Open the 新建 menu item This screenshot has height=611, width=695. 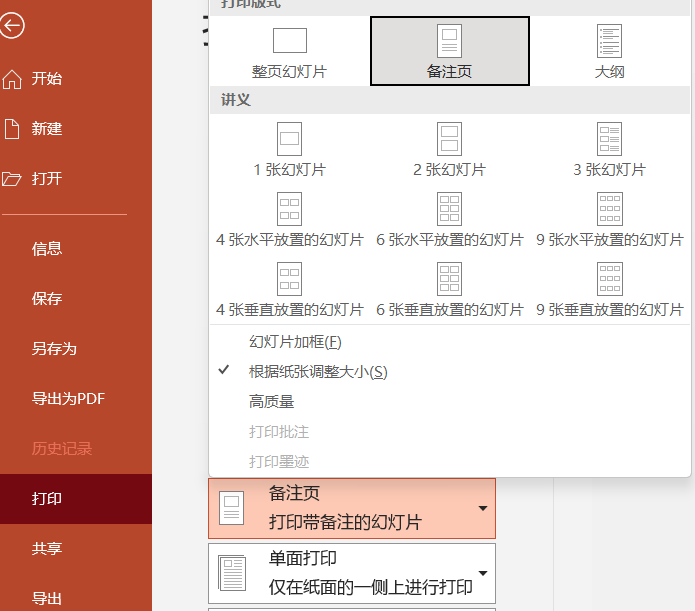point(47,129)
